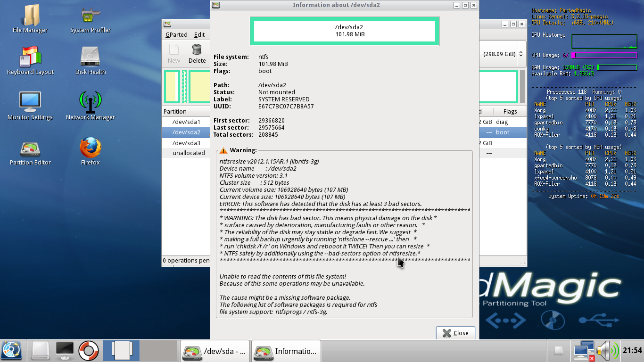Click the UUID value 'E67C7BC07C7B8A57'

pyautogui.click(x=286, y=107)
